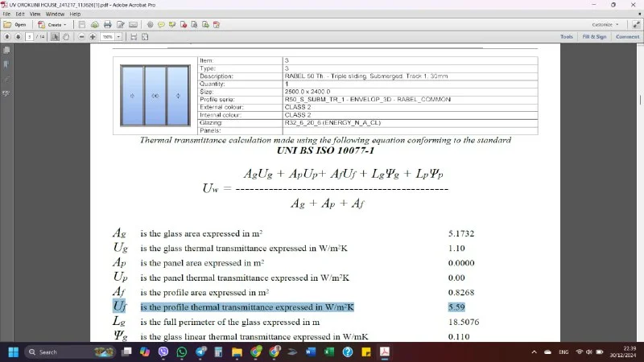This screenshot has width=644, height=362.
Task: Open the View menu
Action: pyautogui.click(x=35, y=14)
